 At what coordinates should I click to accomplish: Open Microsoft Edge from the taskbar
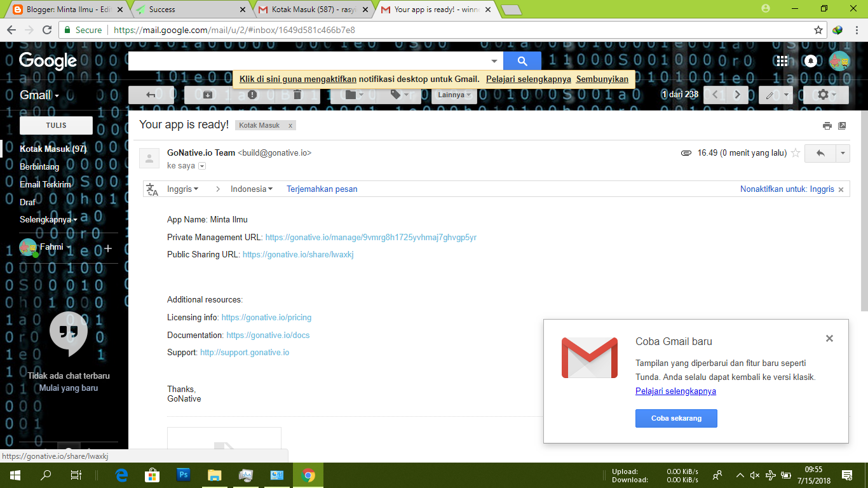pyautogui.click(x=121, y=475)
